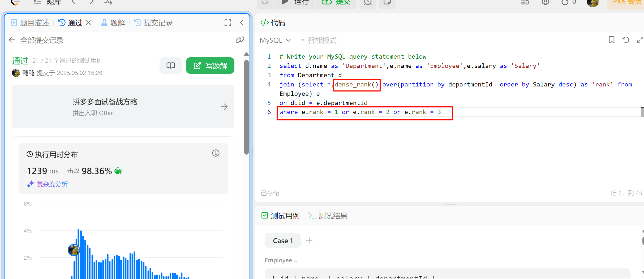
Task: Click the 已存储 saved status
Action: pos(270,193)
